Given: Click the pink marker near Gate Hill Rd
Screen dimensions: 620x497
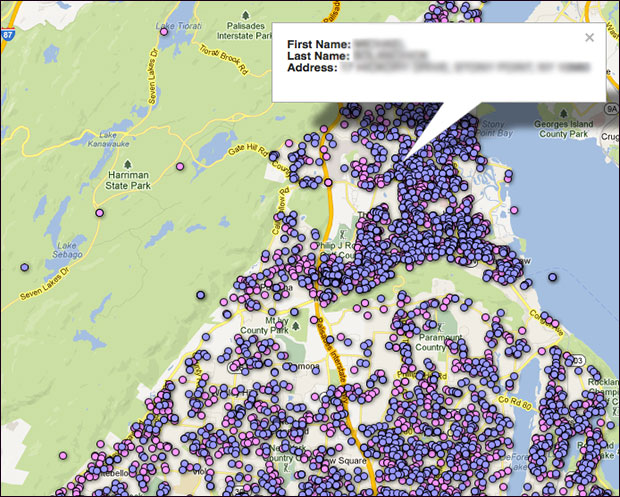Looking at the screenshot, I should point(180,166).
